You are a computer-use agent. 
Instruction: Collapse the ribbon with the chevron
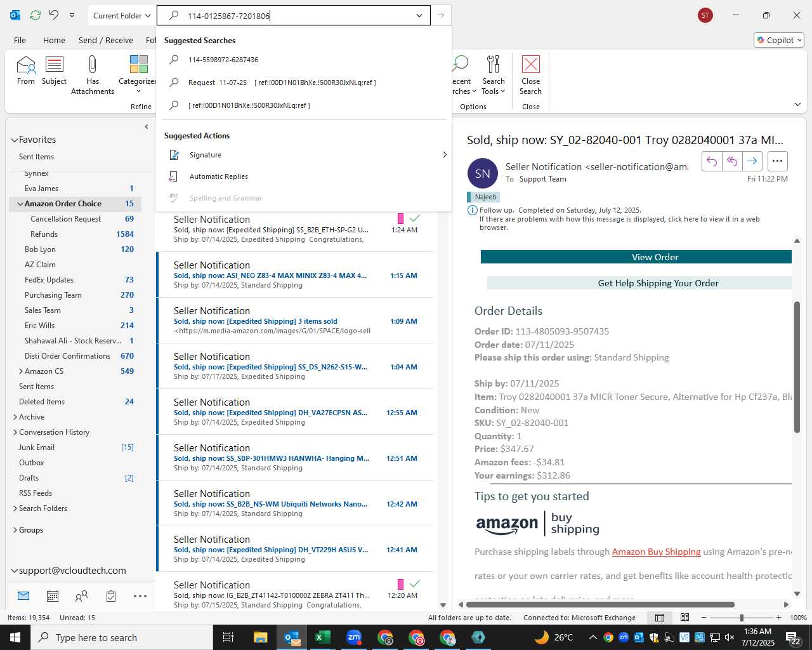click(x=797, y=105)
